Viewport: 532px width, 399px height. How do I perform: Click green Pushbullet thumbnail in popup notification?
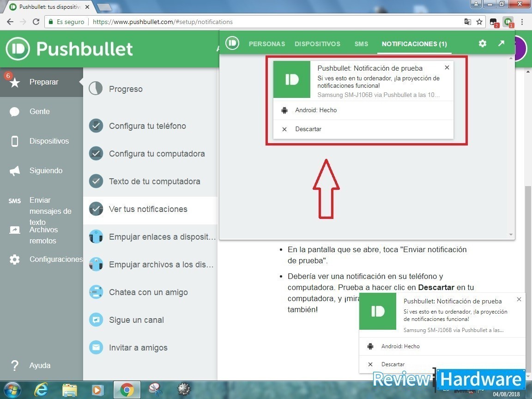point(292,79)
